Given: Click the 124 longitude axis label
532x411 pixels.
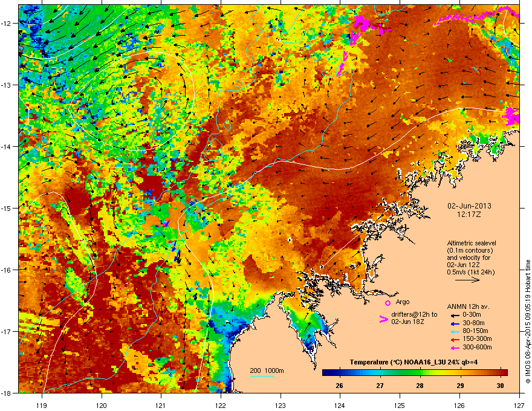Looking at the screenshot, I should [x=340, y=406].
